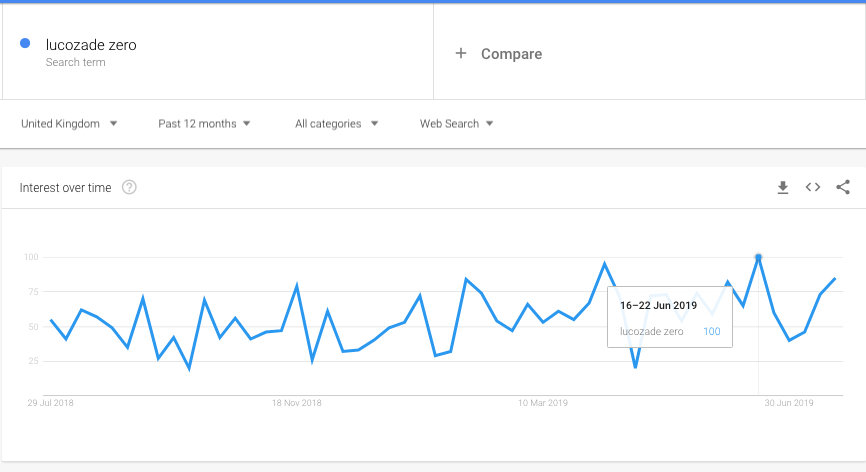Image resolution: width=866 pixels, height=472 pixels.
Task: Open the embed code icon
Action: tap(813, 187)
